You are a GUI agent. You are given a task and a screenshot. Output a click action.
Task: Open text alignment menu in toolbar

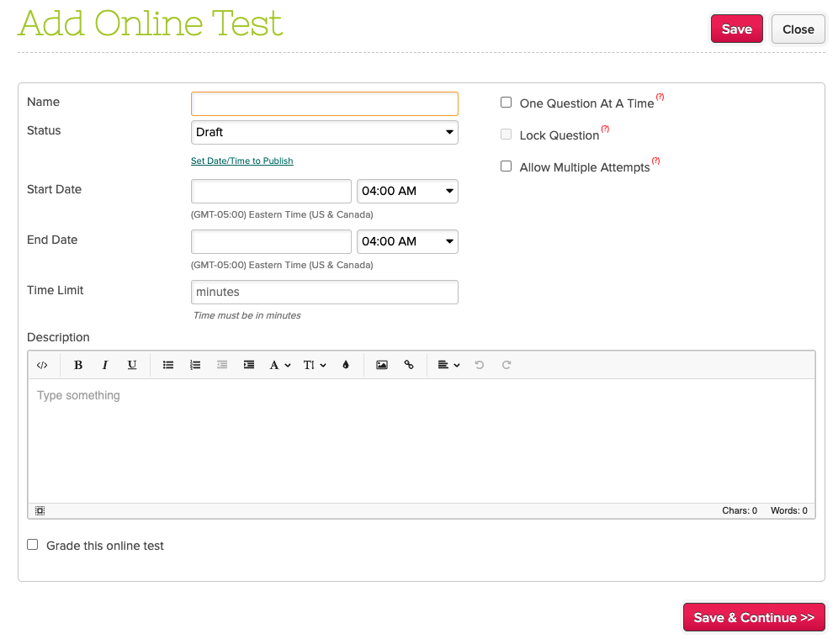pos(448,365)
